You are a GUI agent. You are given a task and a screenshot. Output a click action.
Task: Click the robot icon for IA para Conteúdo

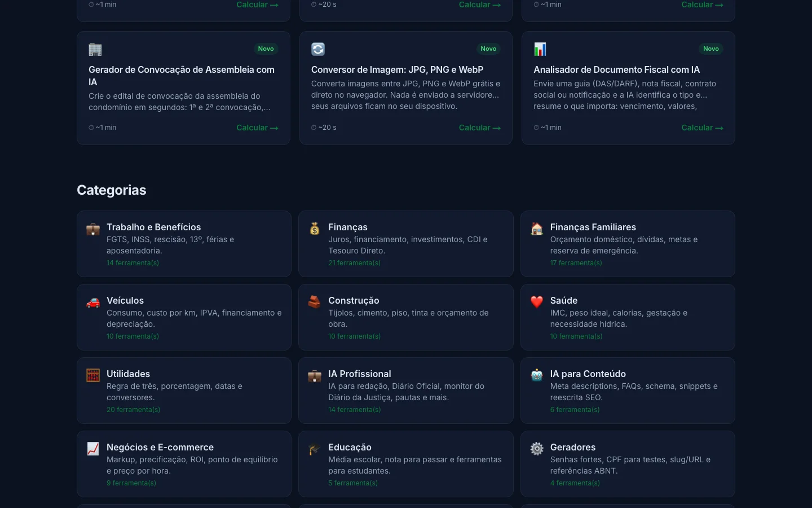pos(537,375)
